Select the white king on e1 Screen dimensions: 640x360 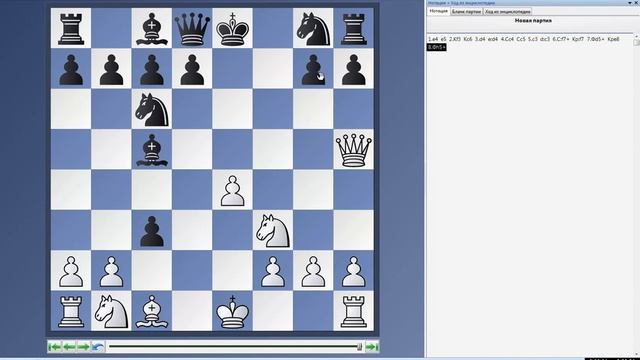(232, 311)
